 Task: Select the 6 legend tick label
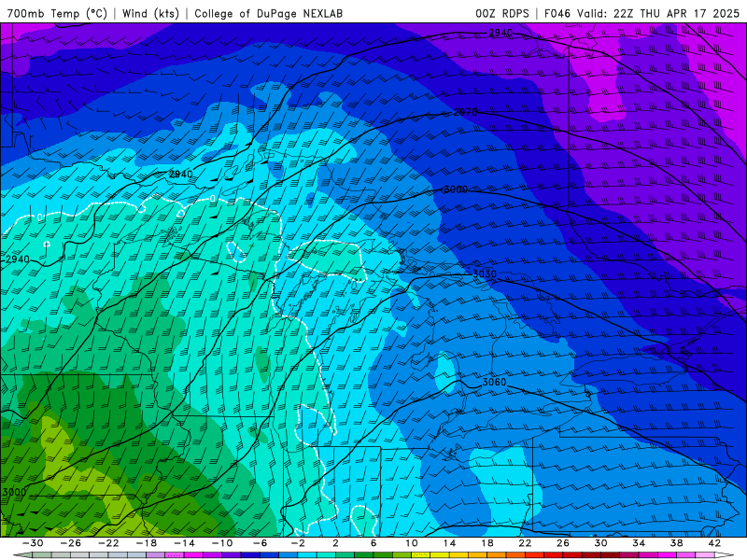(x=373, y=543)
